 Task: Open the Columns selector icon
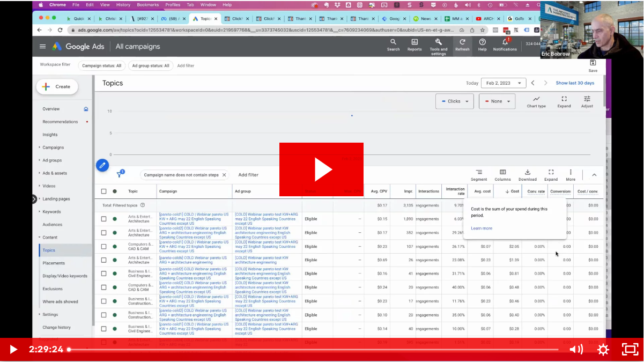[x=502, y=174]
